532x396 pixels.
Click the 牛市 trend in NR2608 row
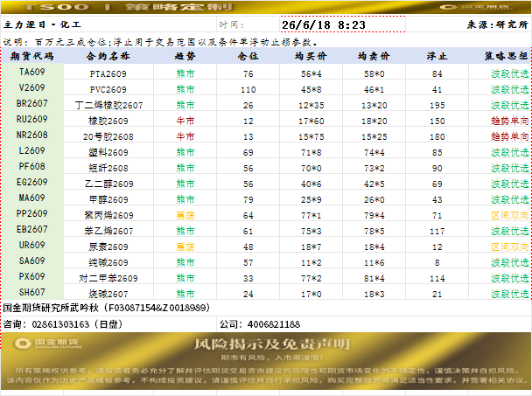click(x=185, y=136)
